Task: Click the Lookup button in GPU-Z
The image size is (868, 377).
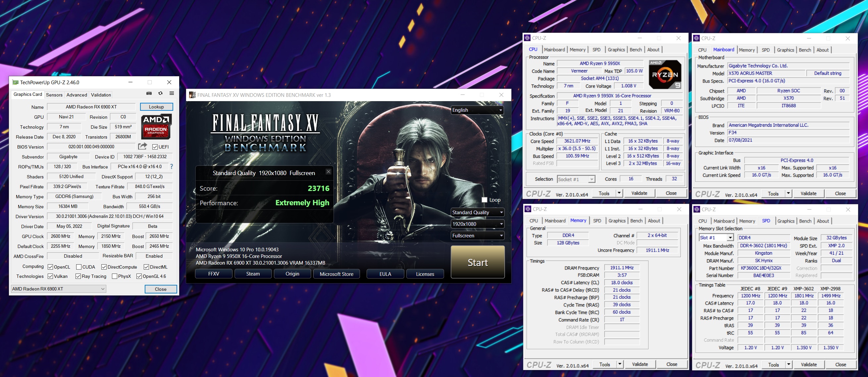Action: 156,107
